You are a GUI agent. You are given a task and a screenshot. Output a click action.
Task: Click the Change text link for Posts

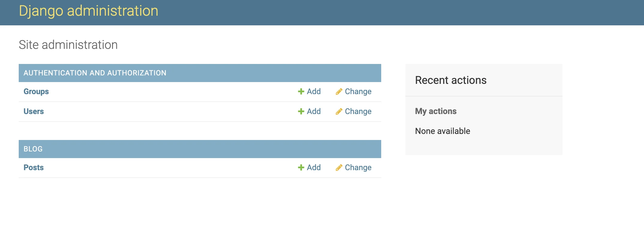(358, 167)
